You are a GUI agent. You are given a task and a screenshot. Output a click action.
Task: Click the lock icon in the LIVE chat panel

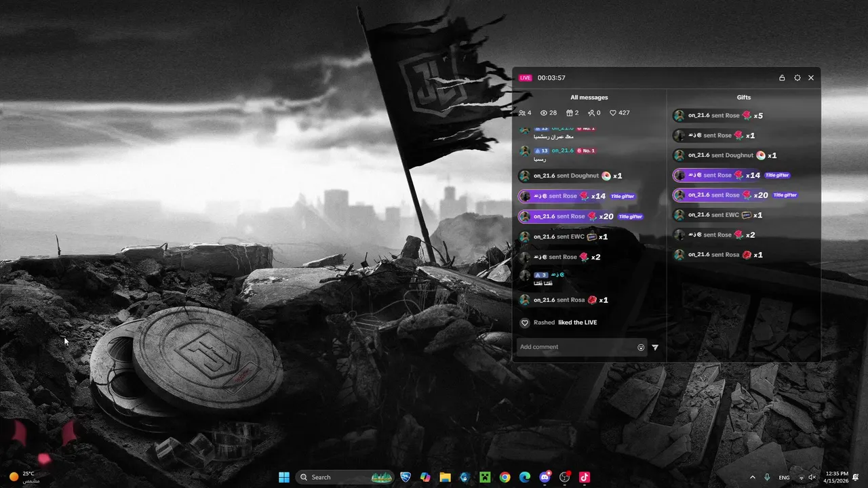click(782, 78)
